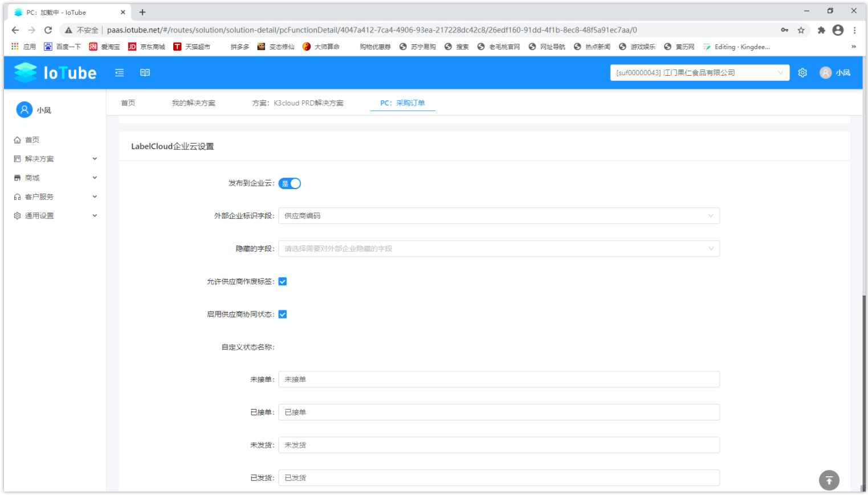Show more bookmarks with the overflow chevron
This screenshot has width=868, height=495.
pyautogui.click(x=854, y=47)
